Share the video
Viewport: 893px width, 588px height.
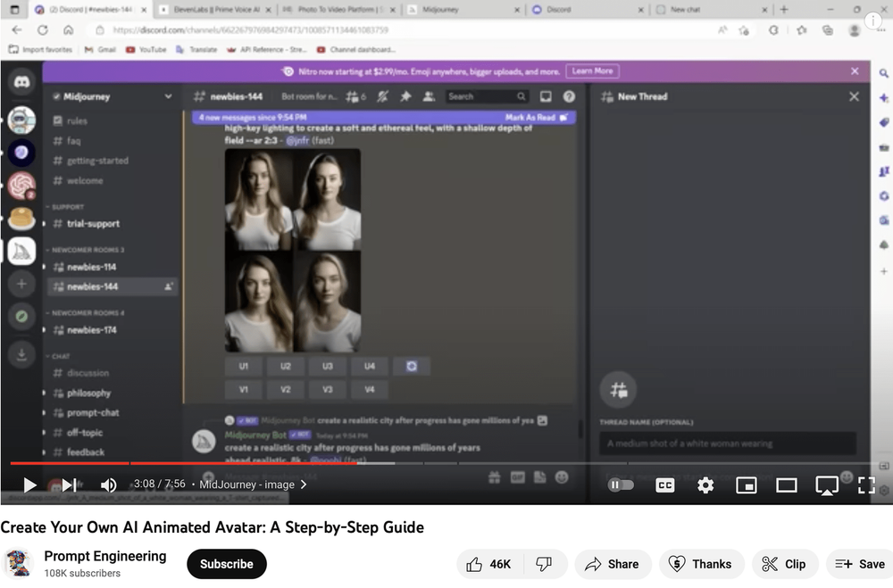coord(613,564)
